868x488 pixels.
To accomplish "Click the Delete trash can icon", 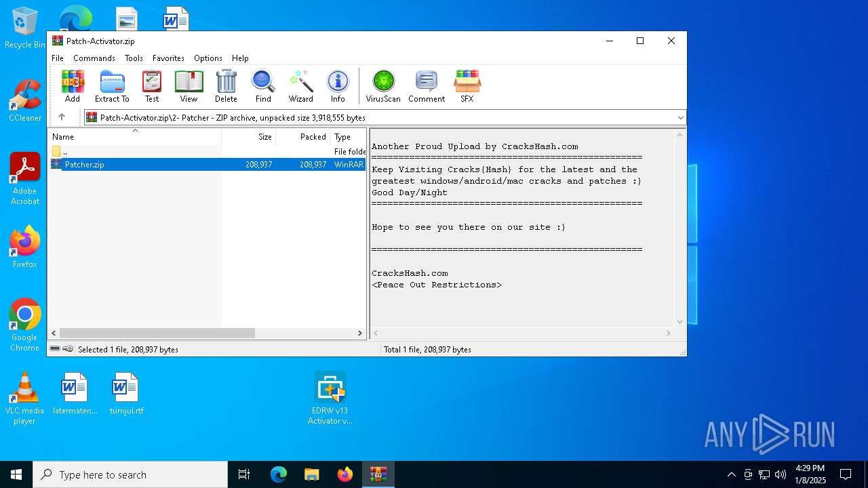I will tap(226, 86).
